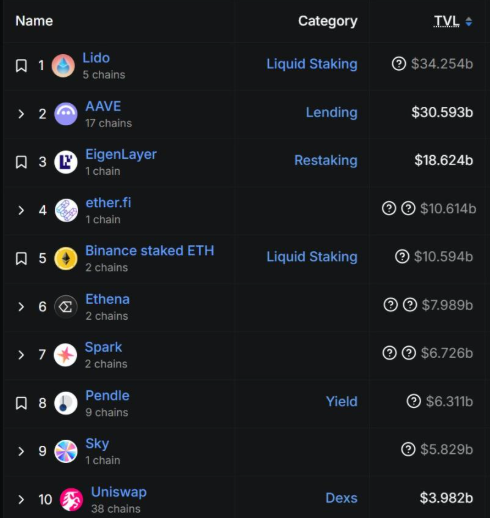Toggle the Pendle bookmark icon

point(21,403)
